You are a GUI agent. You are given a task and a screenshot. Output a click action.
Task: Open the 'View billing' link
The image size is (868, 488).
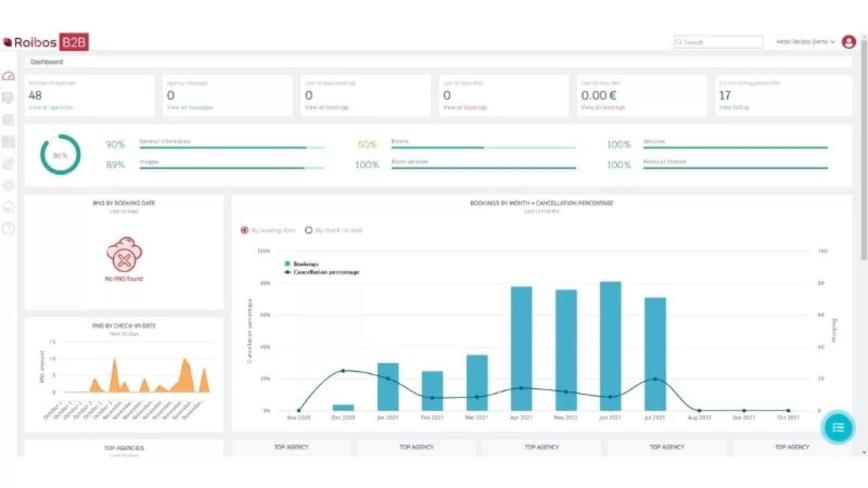[x=733, y=107]
